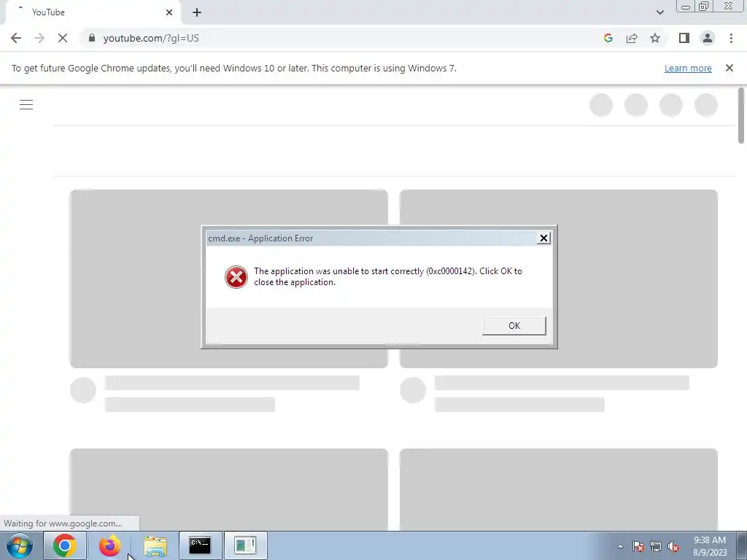
Task: Open the Windows Start menu
Action: click(x=20, y=545)
